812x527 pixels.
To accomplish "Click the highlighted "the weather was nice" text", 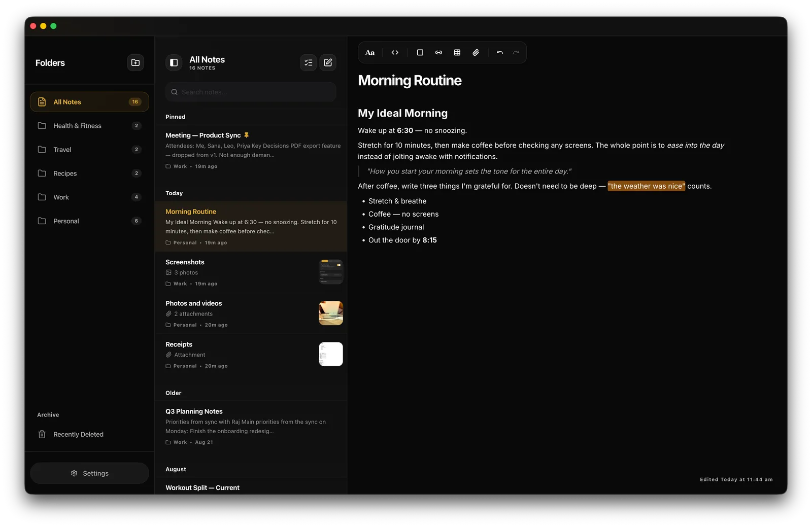I will [646, 186].
